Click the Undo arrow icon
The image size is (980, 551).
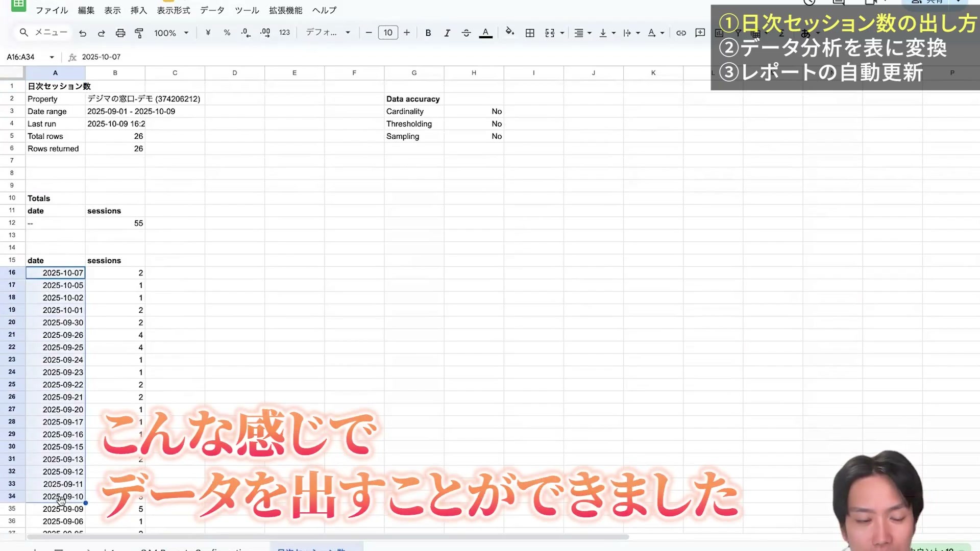(83, 33)
